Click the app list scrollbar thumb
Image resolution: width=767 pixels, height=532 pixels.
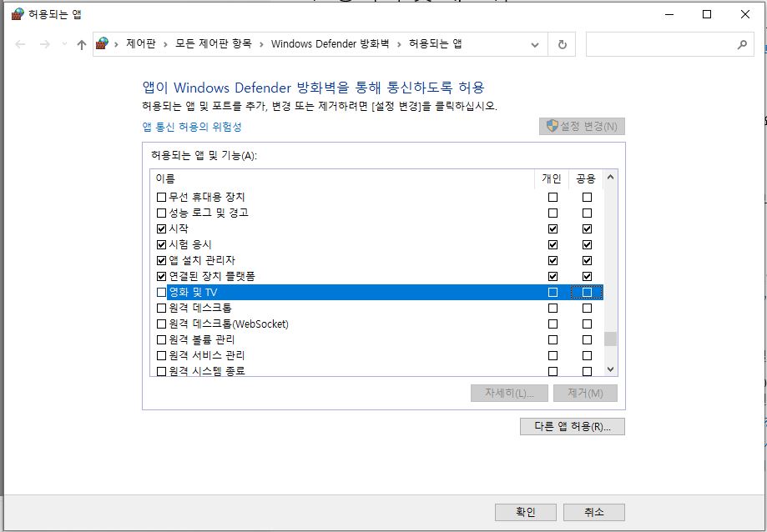610,339
